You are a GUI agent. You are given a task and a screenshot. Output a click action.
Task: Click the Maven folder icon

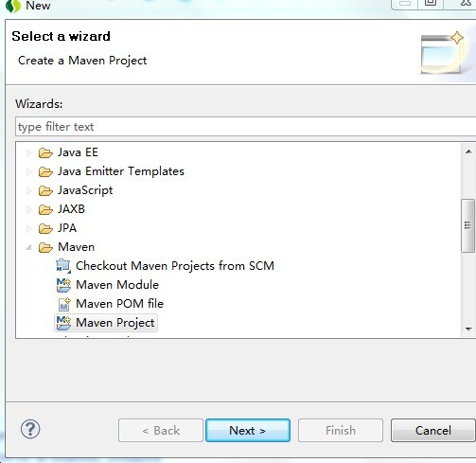[45, 247]
